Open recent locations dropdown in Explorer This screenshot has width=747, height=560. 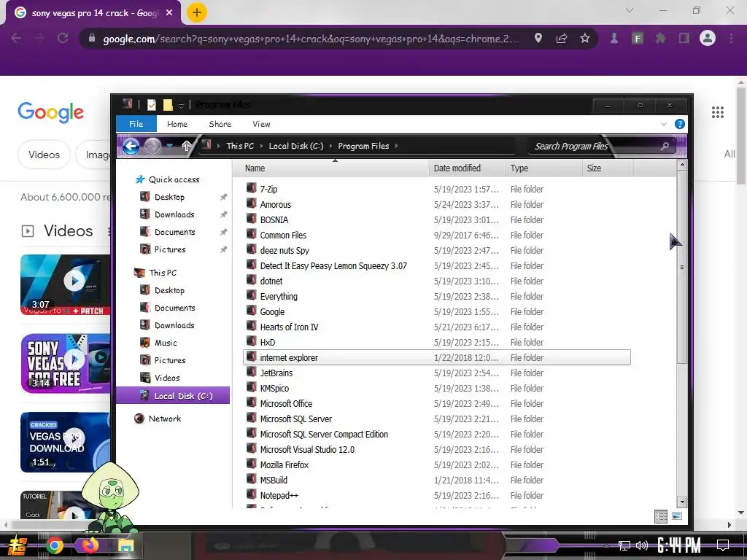[169, 146]
